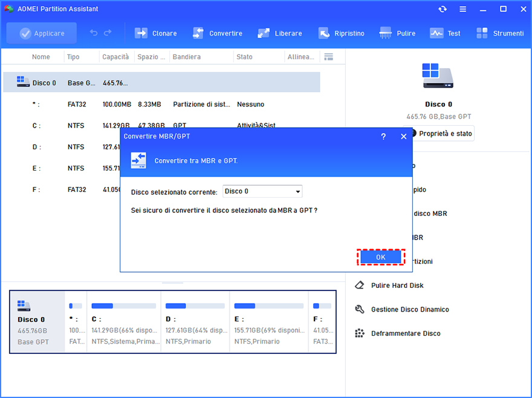Click the Clonare arrow icon
The height and width of the screenshot is (398, 532).
(x=141, y=33)
